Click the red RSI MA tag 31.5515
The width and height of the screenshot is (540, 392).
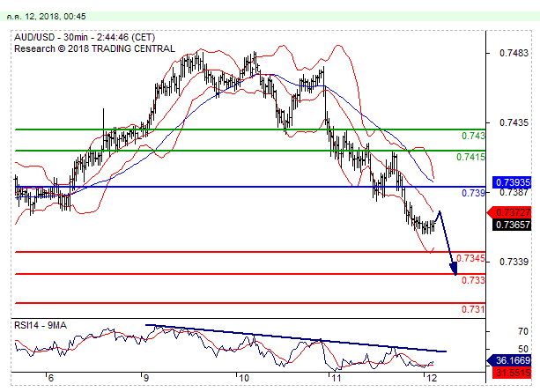pos(512,373)
